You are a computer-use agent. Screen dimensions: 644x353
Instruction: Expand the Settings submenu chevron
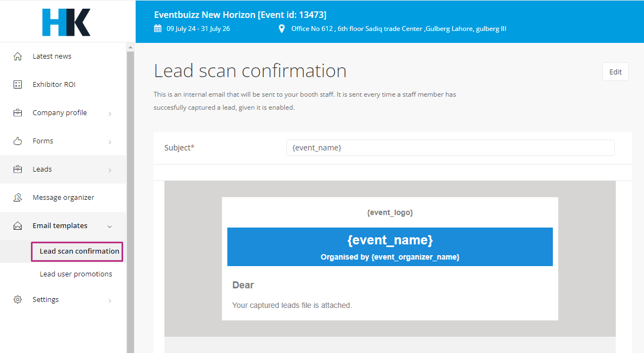110,301
